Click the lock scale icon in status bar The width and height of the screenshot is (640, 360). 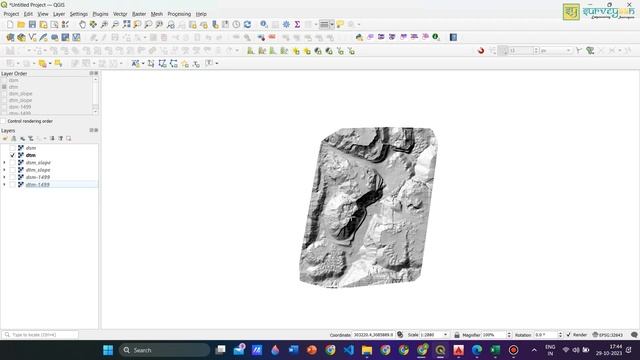(x=457, y=335)
